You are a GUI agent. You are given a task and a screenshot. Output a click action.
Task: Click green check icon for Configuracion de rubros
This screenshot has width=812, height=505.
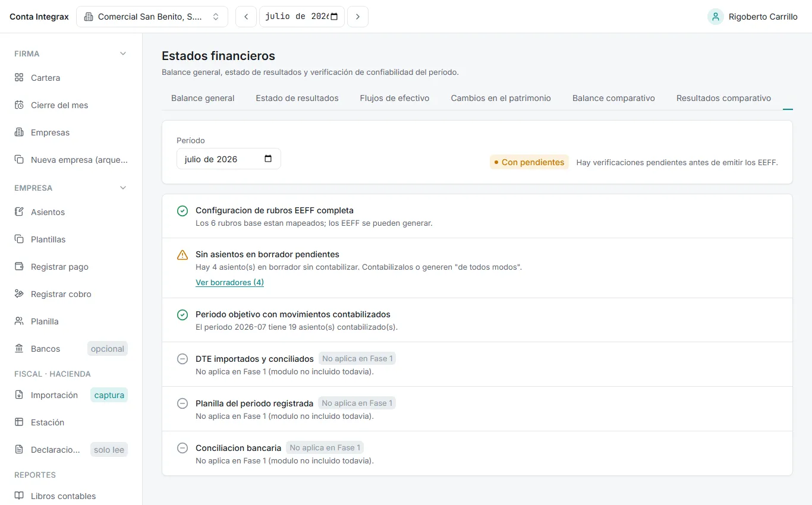182,211
